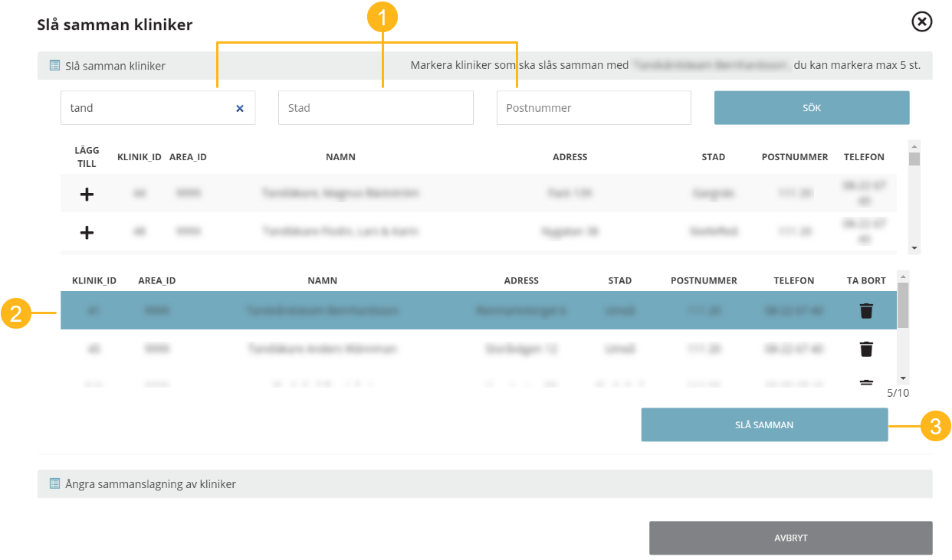The image size is (952, 560).
Task: Close the dialog with the top-right X icon
Action: (x=921, y=21)
